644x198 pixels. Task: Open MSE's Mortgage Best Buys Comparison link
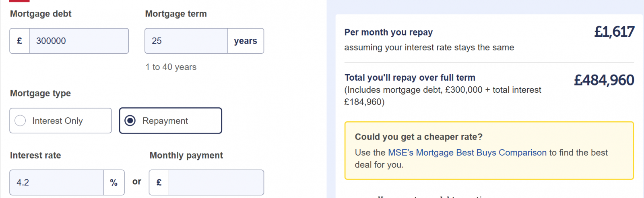(x=467, y=152)
